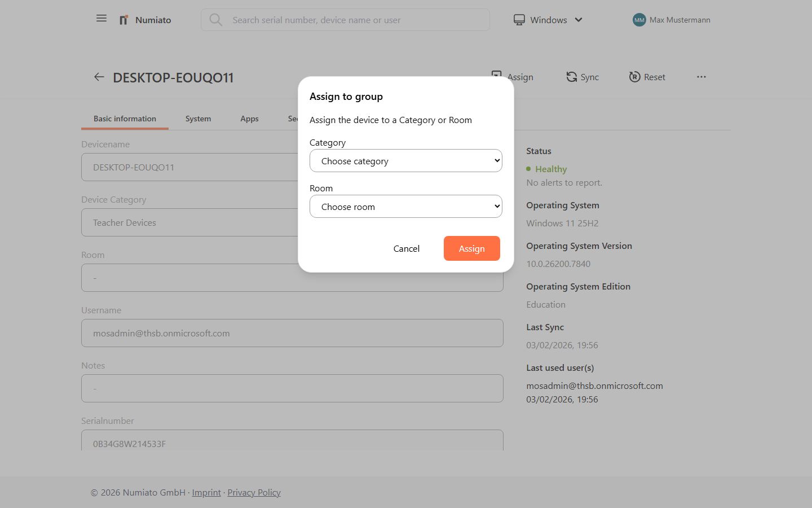Click the Max Mustermann avatar

pos(639,20)
